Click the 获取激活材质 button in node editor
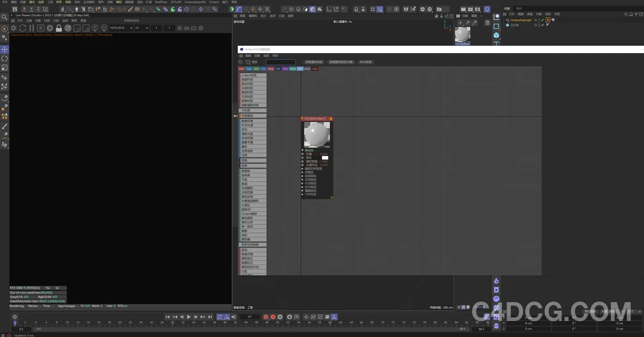The width and height of the screenshot is (644, 337). pos(313,62)
